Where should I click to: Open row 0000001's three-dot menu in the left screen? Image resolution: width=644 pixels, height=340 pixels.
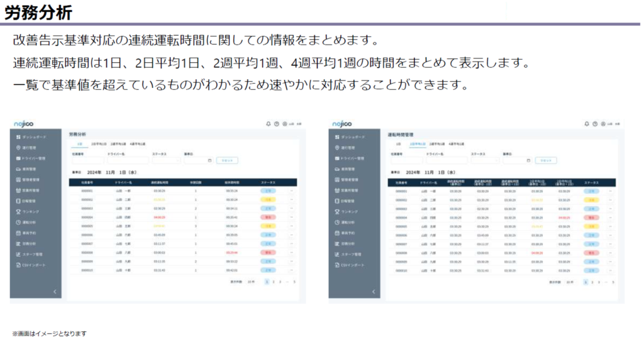(291, 190)
